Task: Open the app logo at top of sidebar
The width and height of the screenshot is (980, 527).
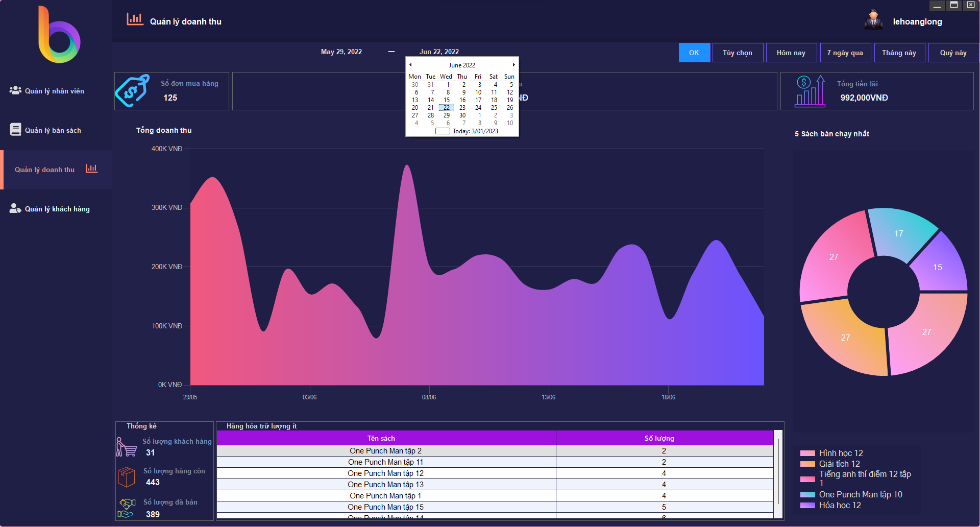Action: 59,35
